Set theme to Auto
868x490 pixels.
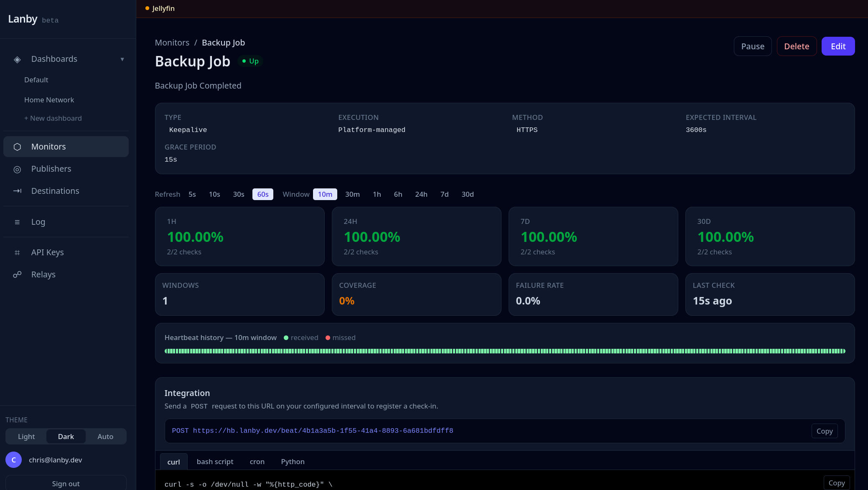click(105, 437)
